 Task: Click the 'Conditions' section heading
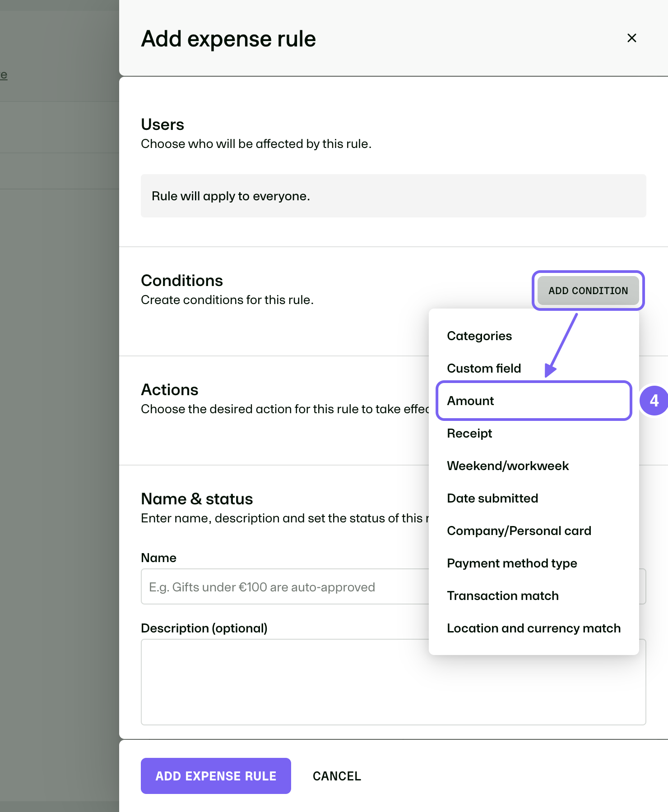pos(182,281)
